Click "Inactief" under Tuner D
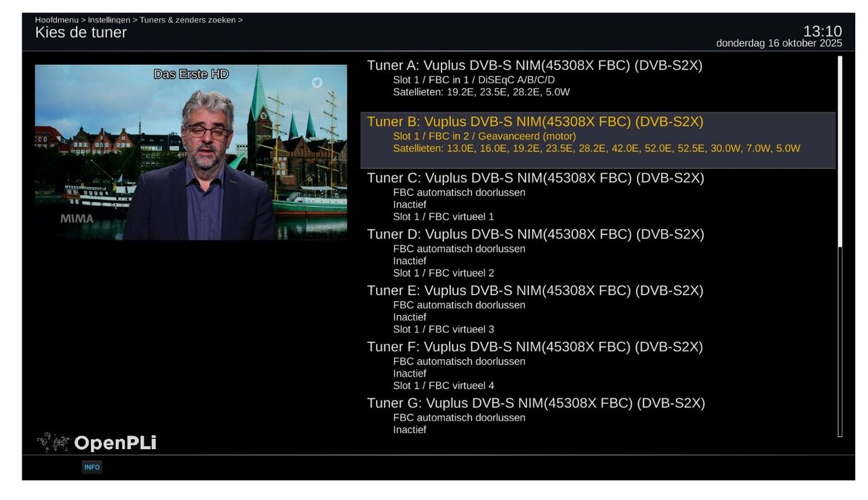 pos(410,261)
